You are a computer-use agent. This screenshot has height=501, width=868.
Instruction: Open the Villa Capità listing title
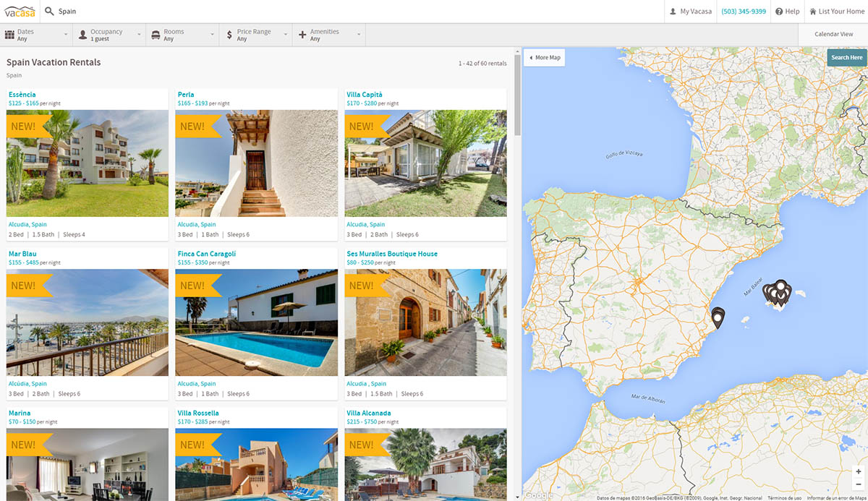tap(365, 95)
